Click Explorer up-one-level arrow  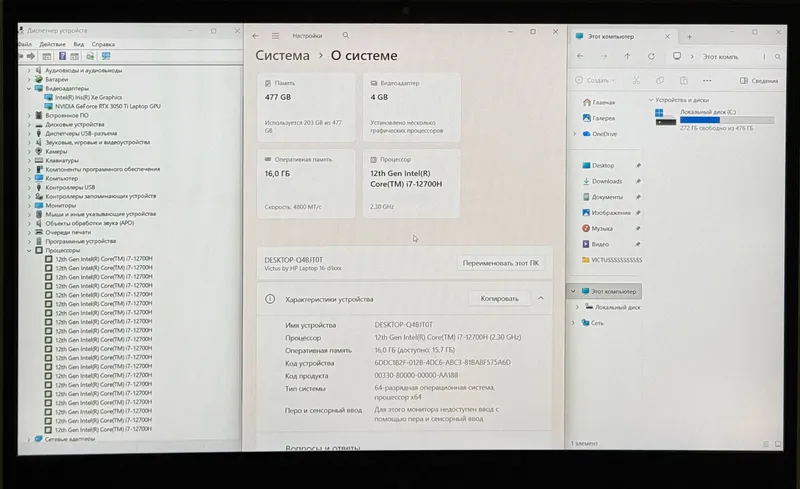pos(627,57)
